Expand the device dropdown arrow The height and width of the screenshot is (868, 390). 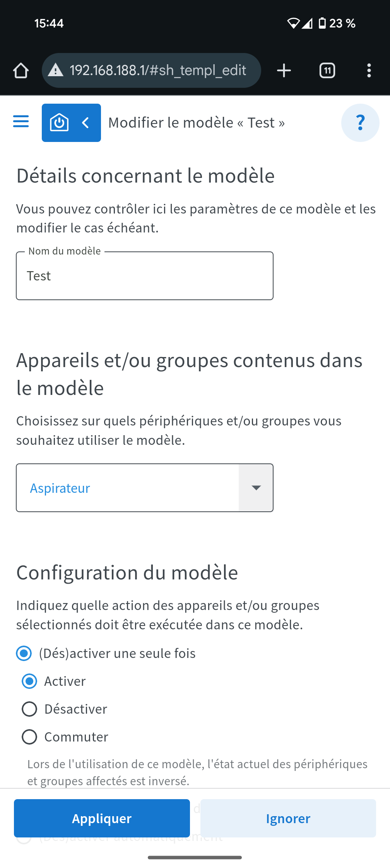(x=256, y=488)
